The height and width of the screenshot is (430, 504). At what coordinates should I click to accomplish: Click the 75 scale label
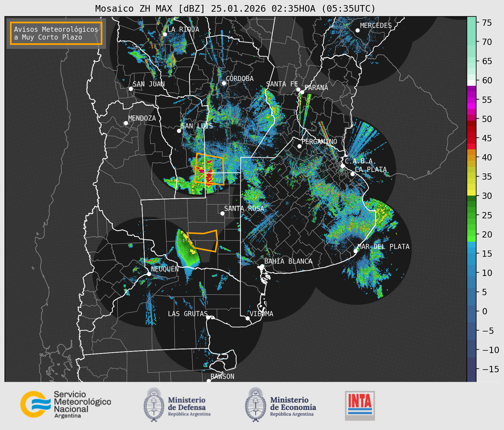click(x=487, y=23)
